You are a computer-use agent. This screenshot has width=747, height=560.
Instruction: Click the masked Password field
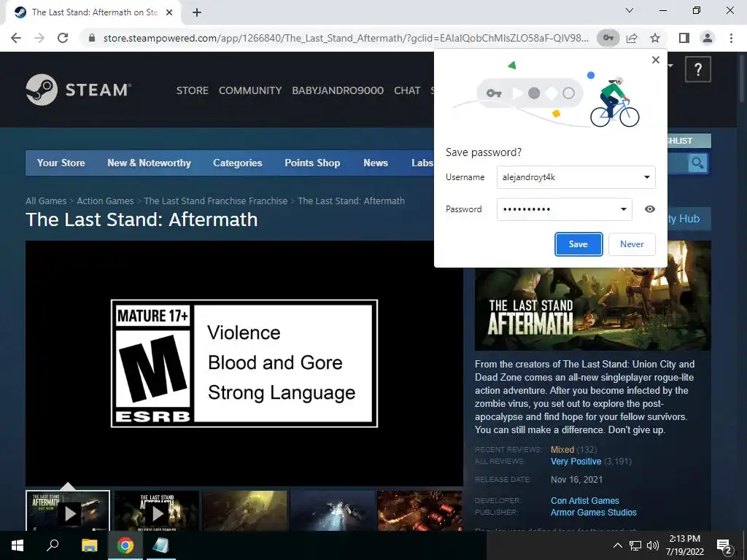565,209
